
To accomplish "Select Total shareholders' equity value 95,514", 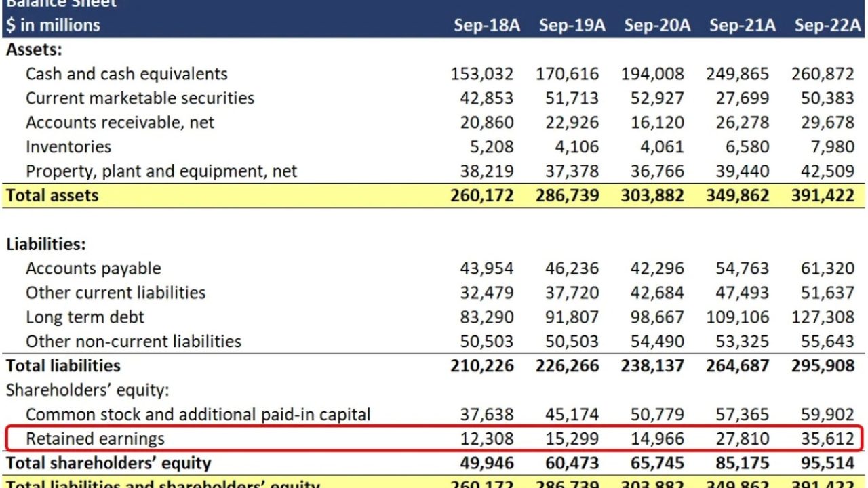I will tap(827, 464).
